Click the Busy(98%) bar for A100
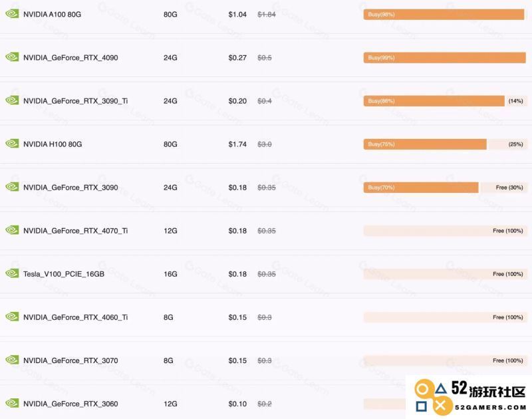This screenshot has width=532, height=419. (444, 14)
